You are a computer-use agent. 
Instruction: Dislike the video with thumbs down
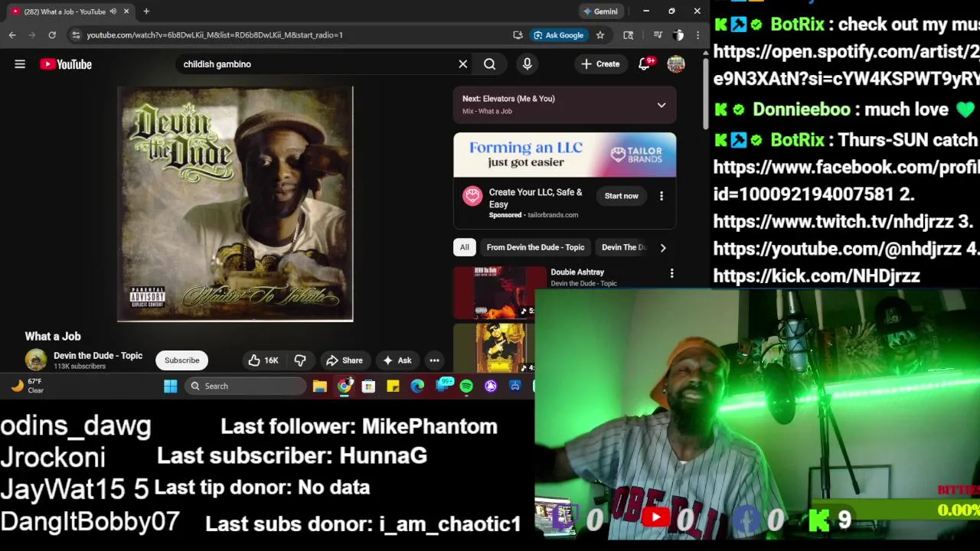[x=300, y=360]
